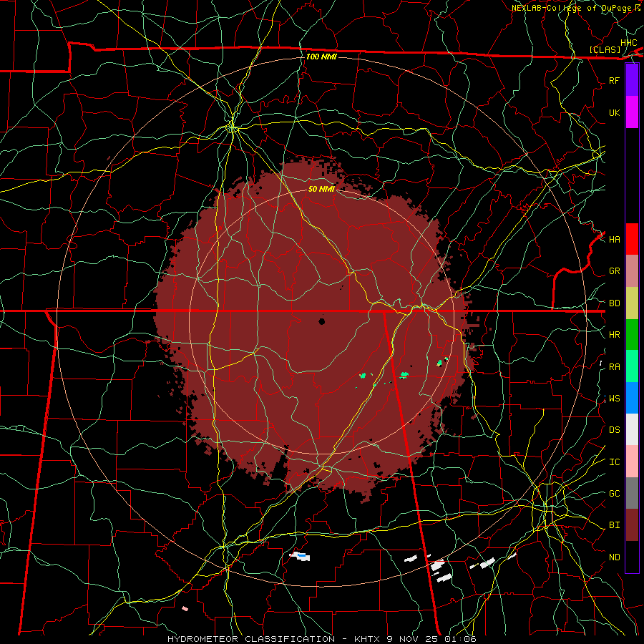Click the blue WS legend swatch

click(632, 398)
